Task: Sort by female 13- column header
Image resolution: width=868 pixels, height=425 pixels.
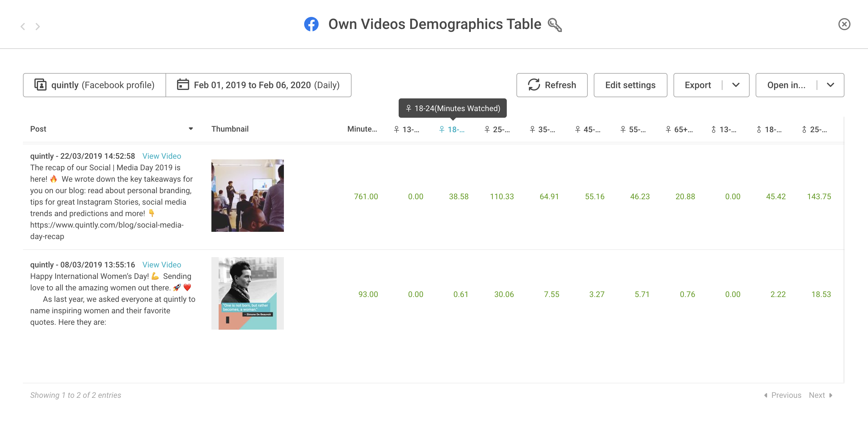Action: [x=407, y=129]
